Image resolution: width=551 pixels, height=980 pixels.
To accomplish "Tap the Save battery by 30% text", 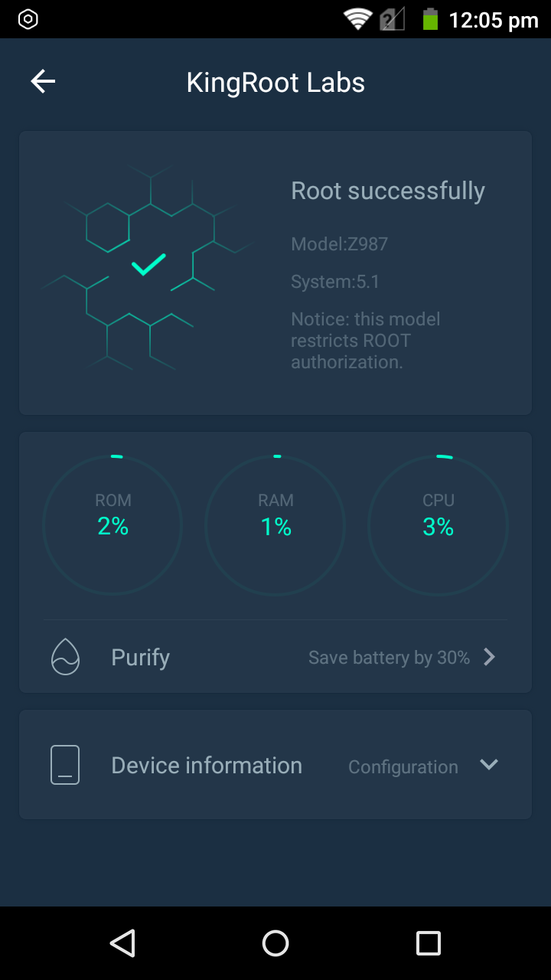I will pos(389,658).
